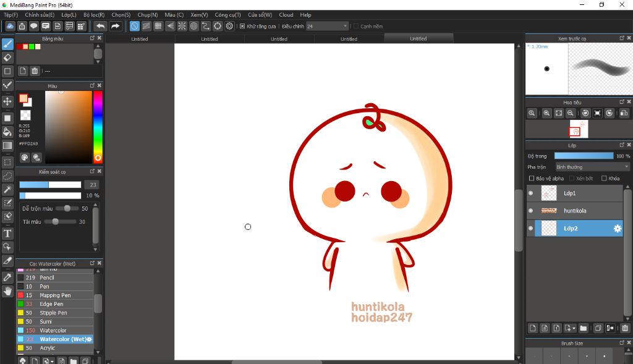Select the Pencil brush in list
This screenshot has height=364, width=633.
(x=55, y=277)
